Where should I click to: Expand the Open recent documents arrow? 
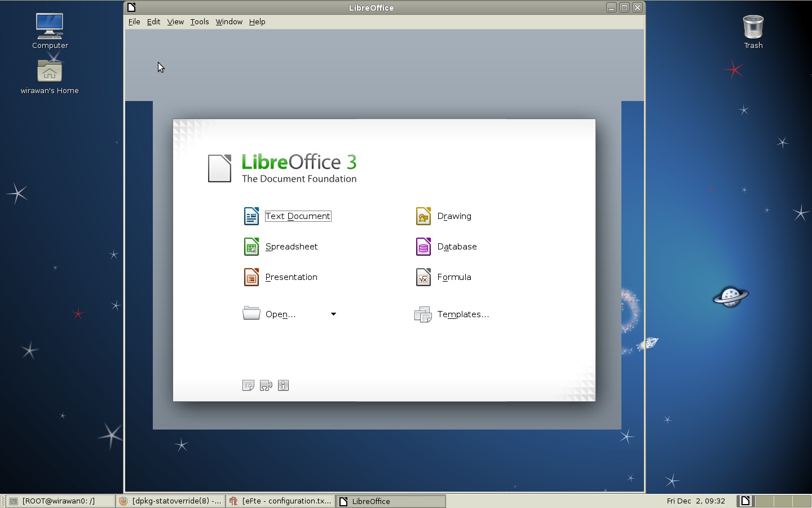tap(333, 314)
